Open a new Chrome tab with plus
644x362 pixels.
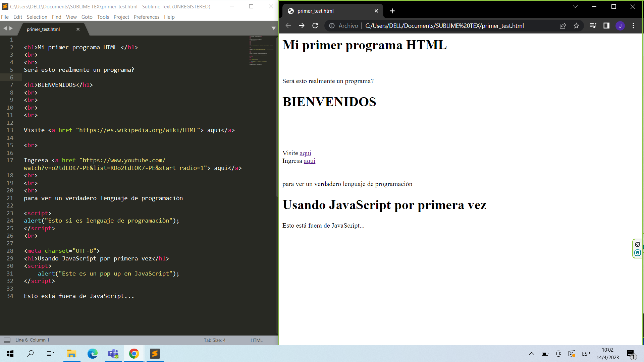click(392, 11)
